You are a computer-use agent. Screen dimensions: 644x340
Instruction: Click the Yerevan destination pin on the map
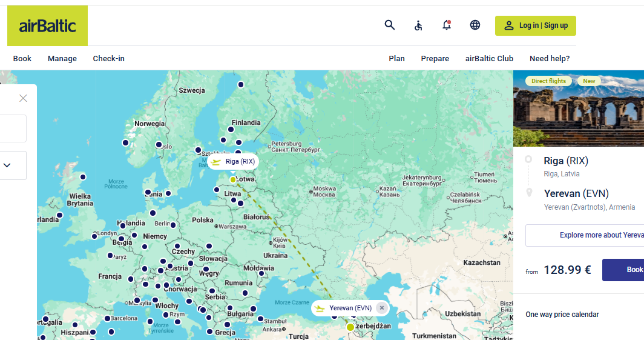pyautogui.click(x=350, y=327)
